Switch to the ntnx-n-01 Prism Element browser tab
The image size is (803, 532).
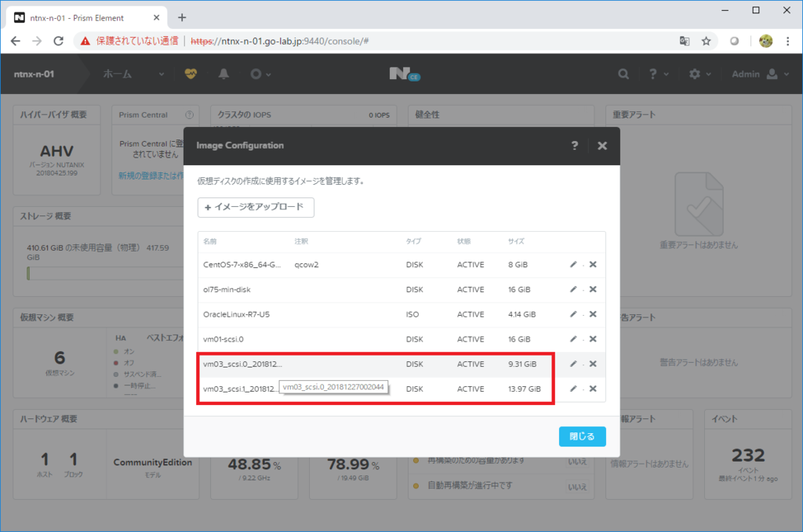(x=78, y=16)
